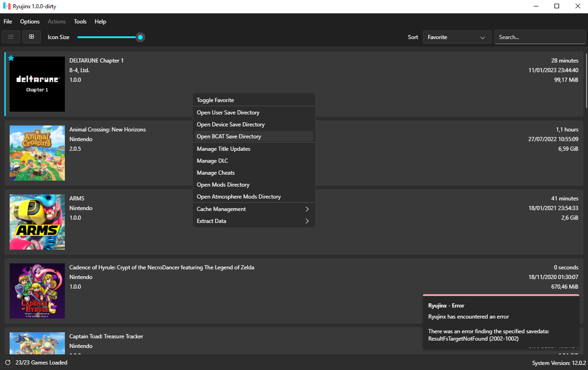Open the Options menu

pos(30,22)
